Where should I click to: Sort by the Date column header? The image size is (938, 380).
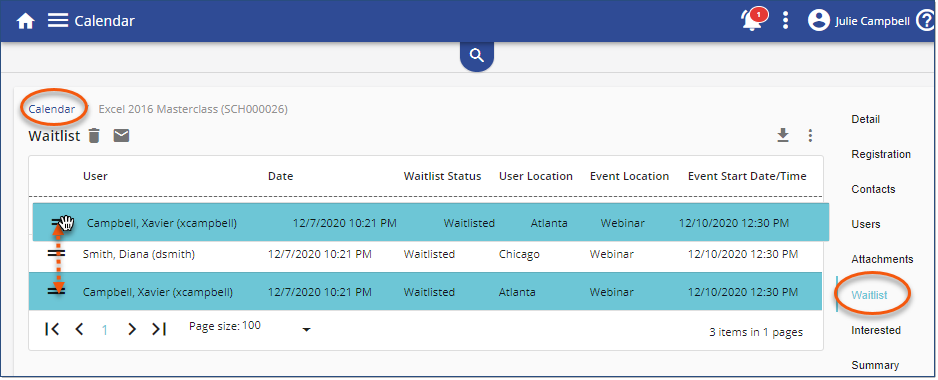tap(281, 176)
